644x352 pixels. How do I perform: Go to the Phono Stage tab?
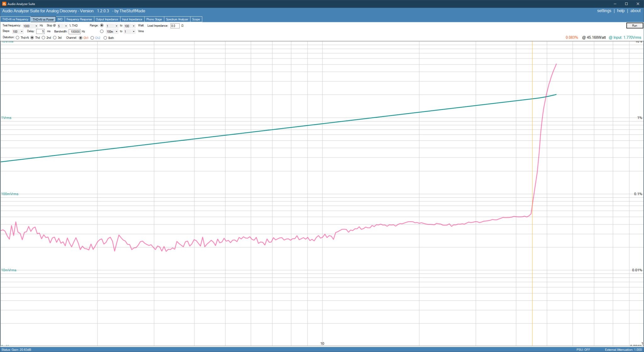[154, 19]
